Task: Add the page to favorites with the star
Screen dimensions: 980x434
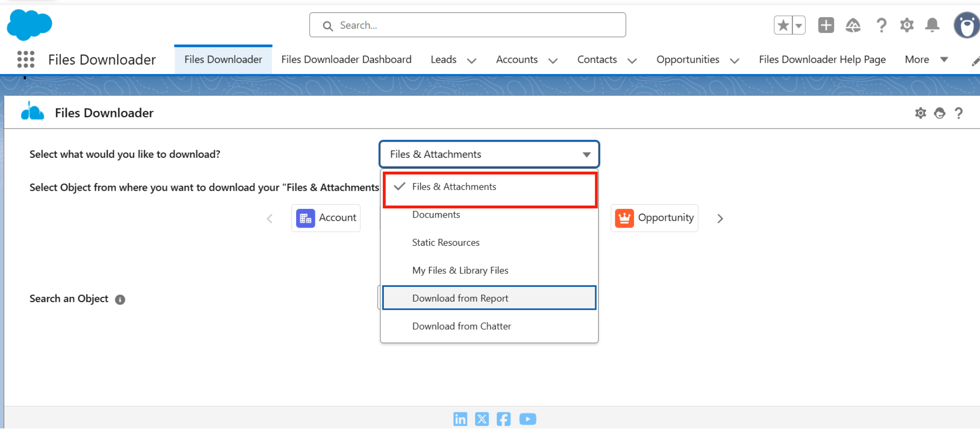Action: tap(783, 25)
